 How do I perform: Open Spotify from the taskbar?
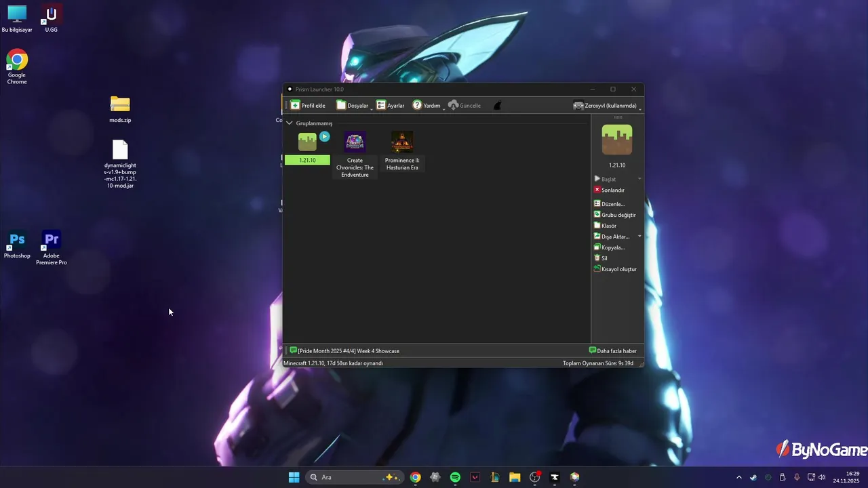coord(455,477)
